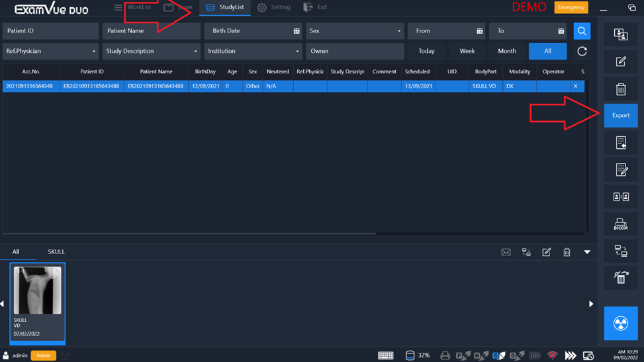The image size is (644, 362).
Task: Sort by Modality column header
Action: coord(520,71)
